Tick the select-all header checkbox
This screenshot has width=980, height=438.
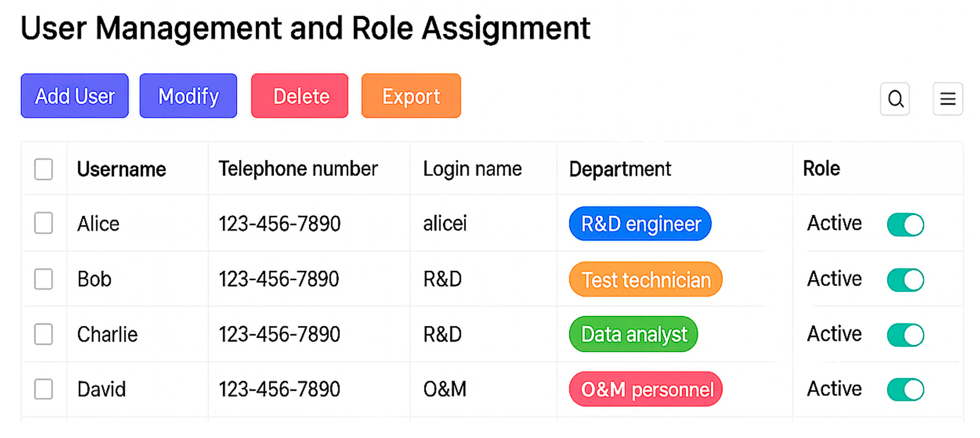tap(43, 169)
